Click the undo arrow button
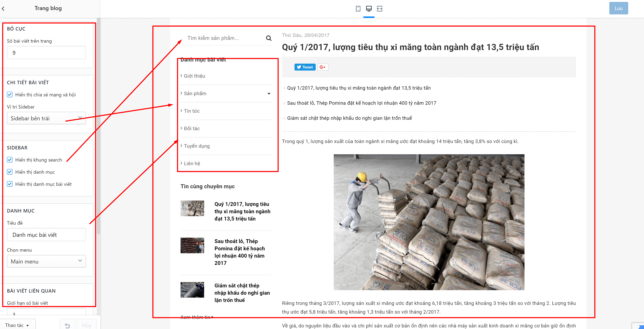644x329 pixels. (67, 325)
